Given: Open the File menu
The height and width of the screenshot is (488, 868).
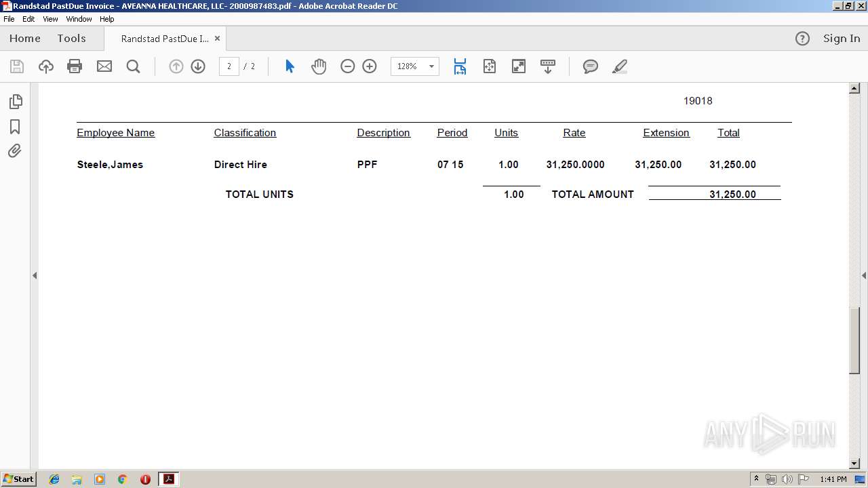Looking at the screenshot, I should click(9, 19).
